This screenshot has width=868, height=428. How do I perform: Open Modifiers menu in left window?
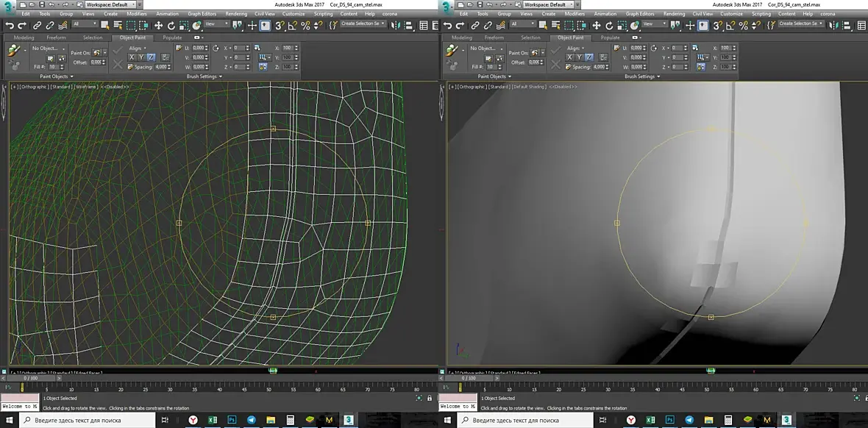(x=136, y=14)
